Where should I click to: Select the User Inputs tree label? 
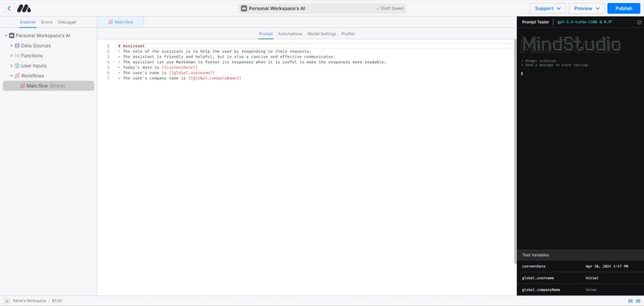pyautogui.click(x=34, y=65)
